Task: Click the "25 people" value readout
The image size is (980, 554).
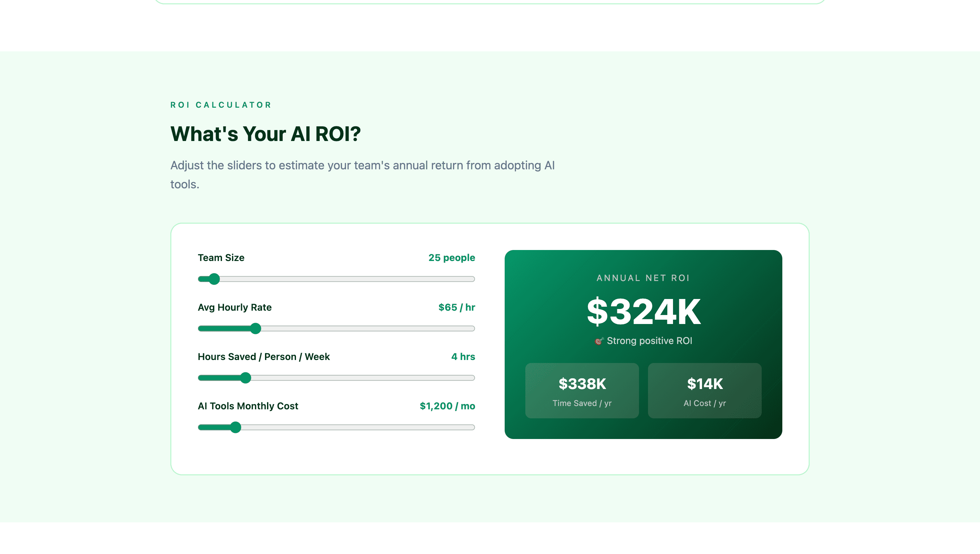Action: (452, 258)
